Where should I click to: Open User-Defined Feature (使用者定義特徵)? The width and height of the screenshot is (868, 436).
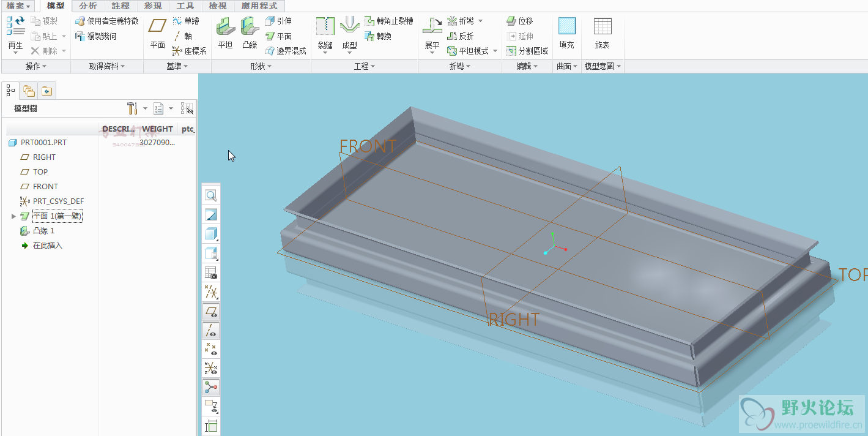[x=107, y=21]
